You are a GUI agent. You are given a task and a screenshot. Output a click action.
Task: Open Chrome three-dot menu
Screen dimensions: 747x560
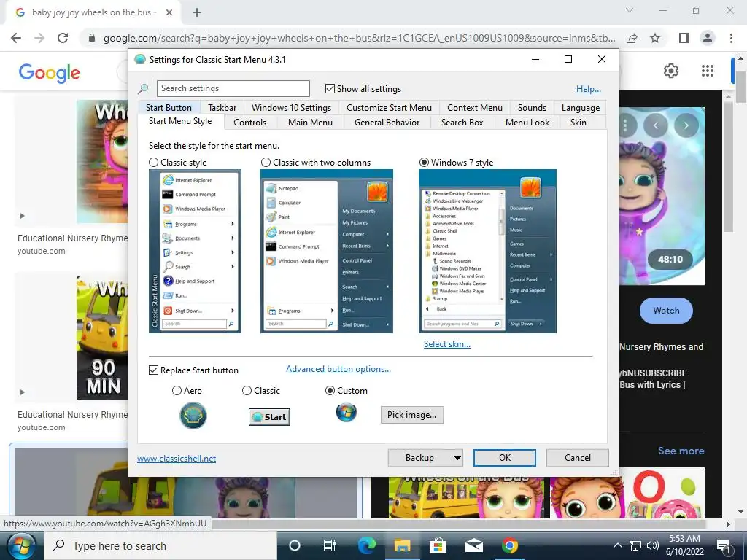click(731, 38)
